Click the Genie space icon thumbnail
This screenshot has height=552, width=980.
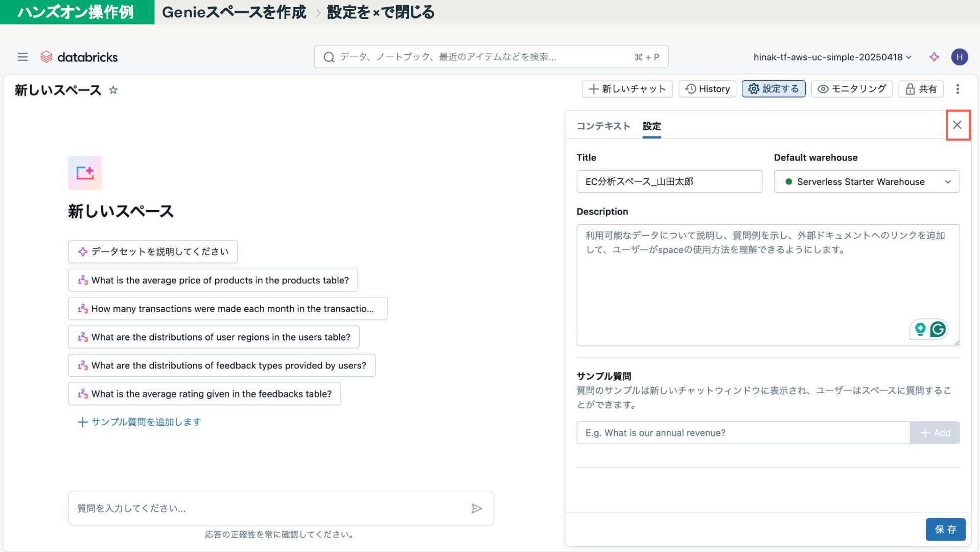(85, 173)
